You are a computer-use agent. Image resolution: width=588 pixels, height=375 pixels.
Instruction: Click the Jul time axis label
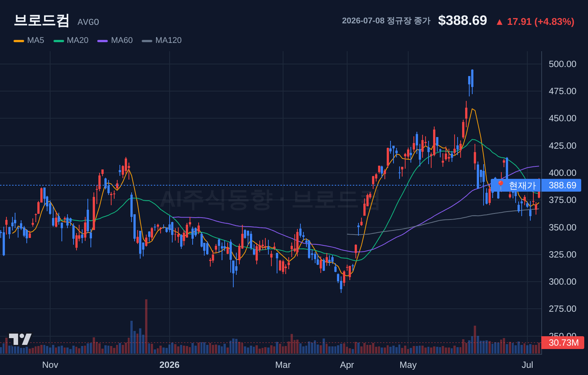point(527,365)
